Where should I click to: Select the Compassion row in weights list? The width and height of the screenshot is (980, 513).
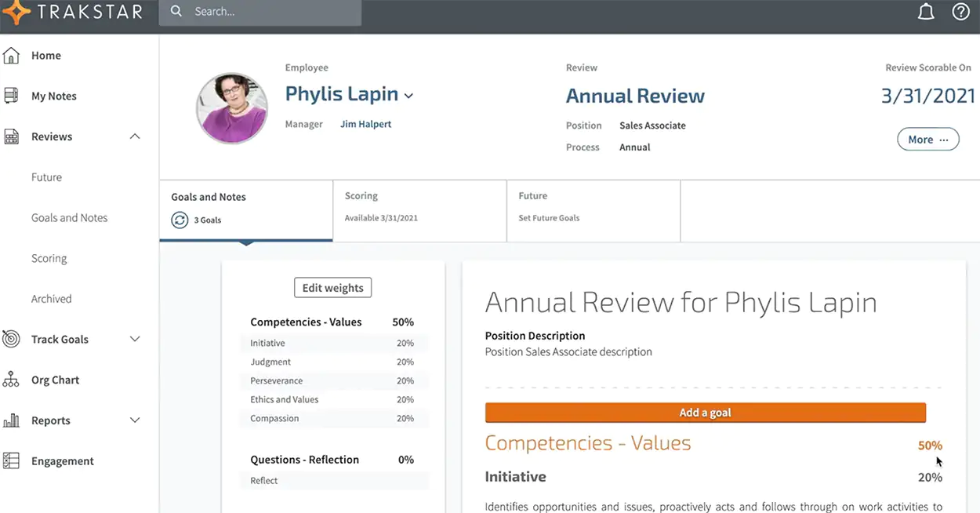[x=334, y=418]
